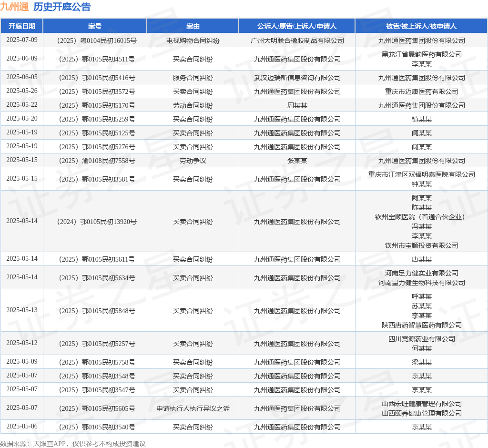
Task: Click 广州大明联合橡胶制品有限公司 cell
Action: (297, 41)
